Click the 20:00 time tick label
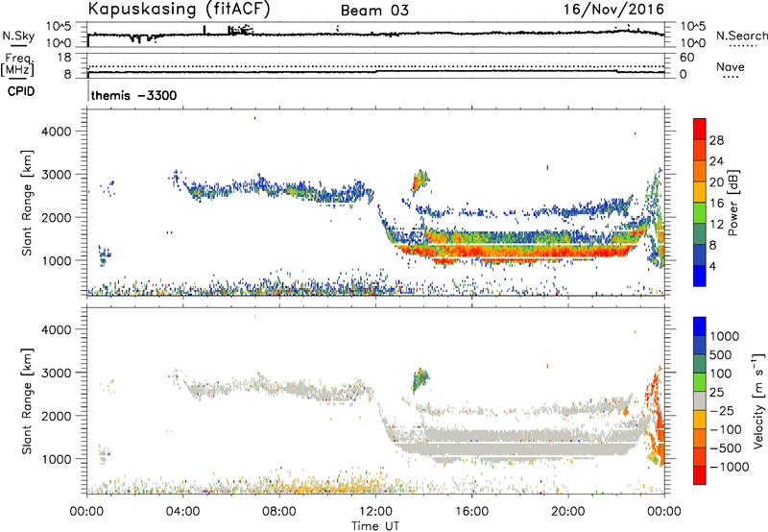The image size is (768, 532). click(568, 512)
